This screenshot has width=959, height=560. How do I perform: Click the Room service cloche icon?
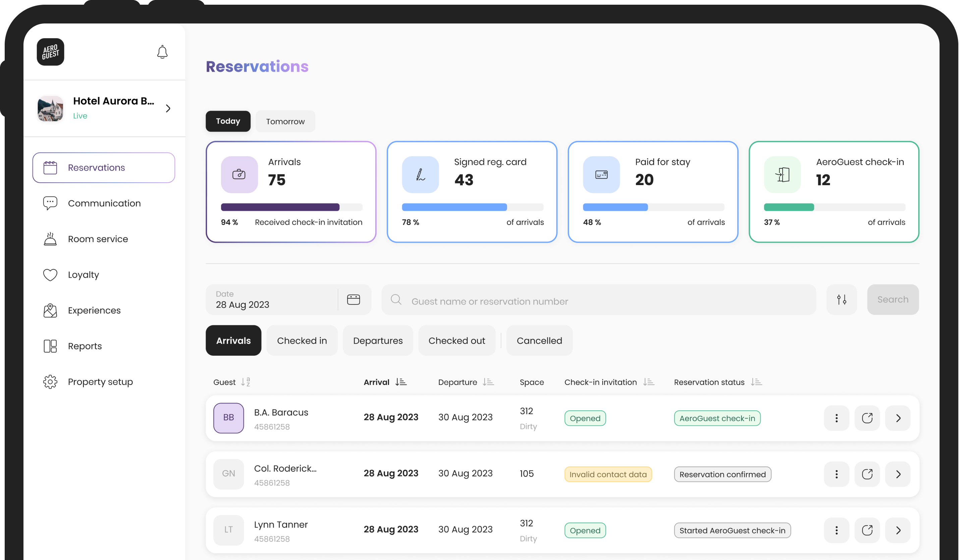coord(50,239)
